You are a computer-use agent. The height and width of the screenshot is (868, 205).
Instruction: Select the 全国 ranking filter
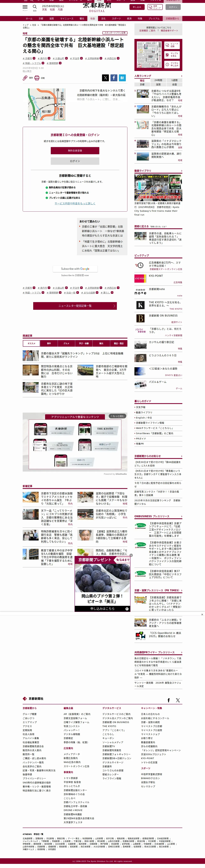(174, 85)
